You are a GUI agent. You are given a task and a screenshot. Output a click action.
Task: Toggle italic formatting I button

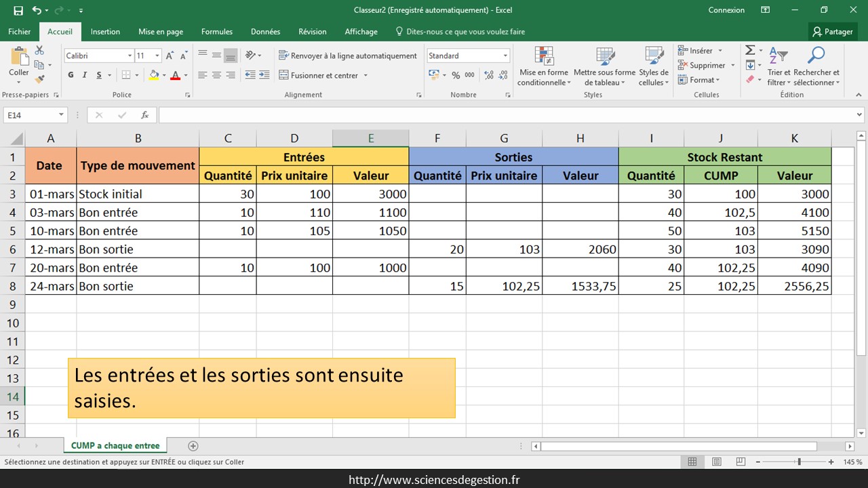[x=85, y=75]
